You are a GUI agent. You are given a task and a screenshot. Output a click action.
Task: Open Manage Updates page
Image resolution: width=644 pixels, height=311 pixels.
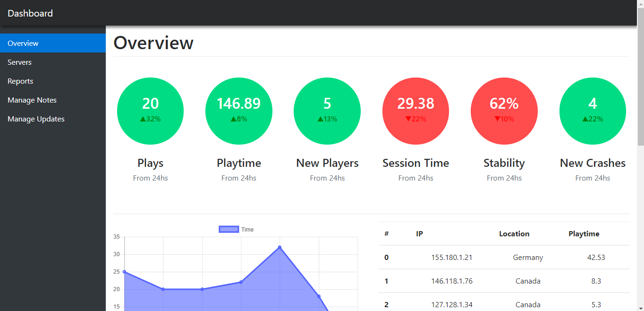click(53, 119)
